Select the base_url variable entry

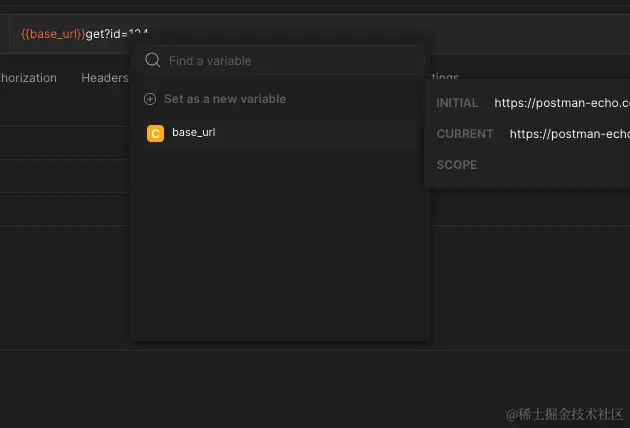point(280,133)
